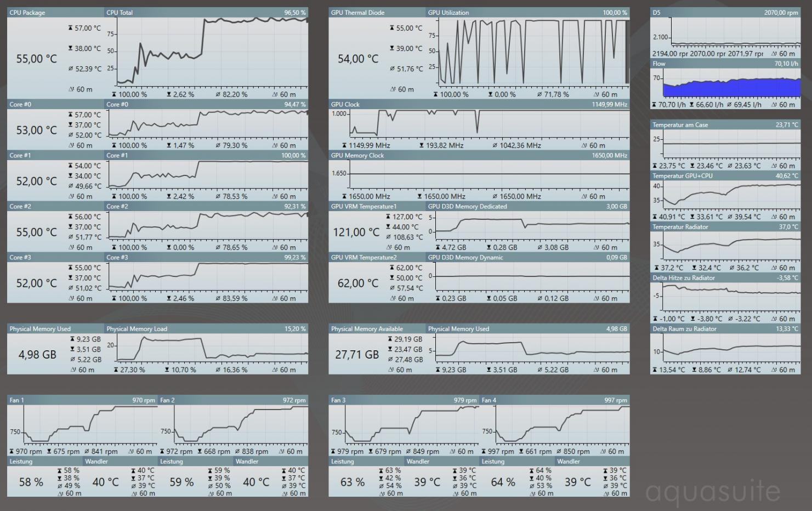Select Delta Hitze -3,58 °C header value

pos(787,278)
